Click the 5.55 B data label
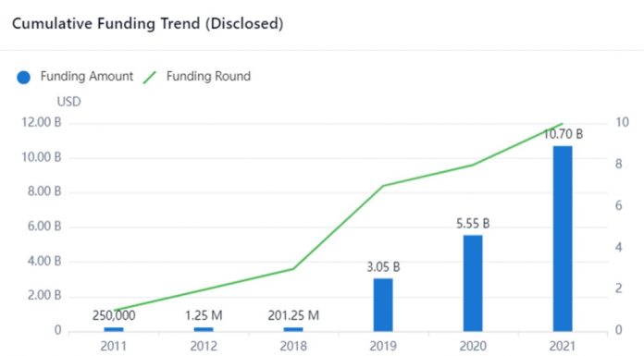Viewport: 644px width, 356px height. coord(473,224)
